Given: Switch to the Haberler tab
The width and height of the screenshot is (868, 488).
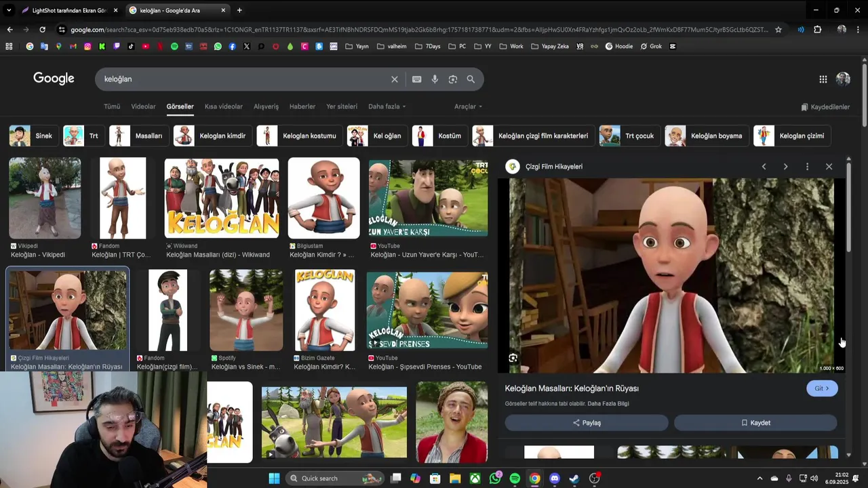Looking at the screenshot, I should point(302,107).
